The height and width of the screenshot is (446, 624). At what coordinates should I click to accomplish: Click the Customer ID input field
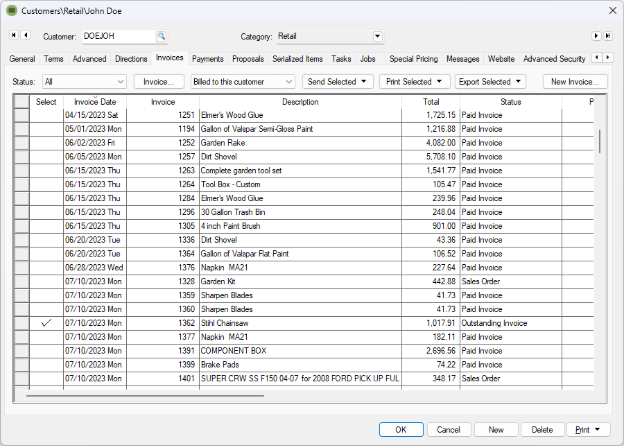tap(119, 36)
